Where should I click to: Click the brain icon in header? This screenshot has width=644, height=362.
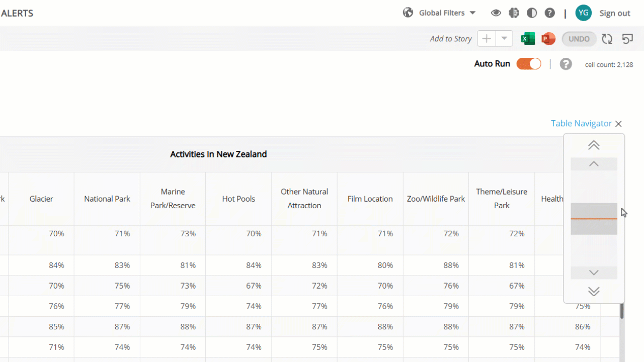pyautogui.click(x=514, y=13)
